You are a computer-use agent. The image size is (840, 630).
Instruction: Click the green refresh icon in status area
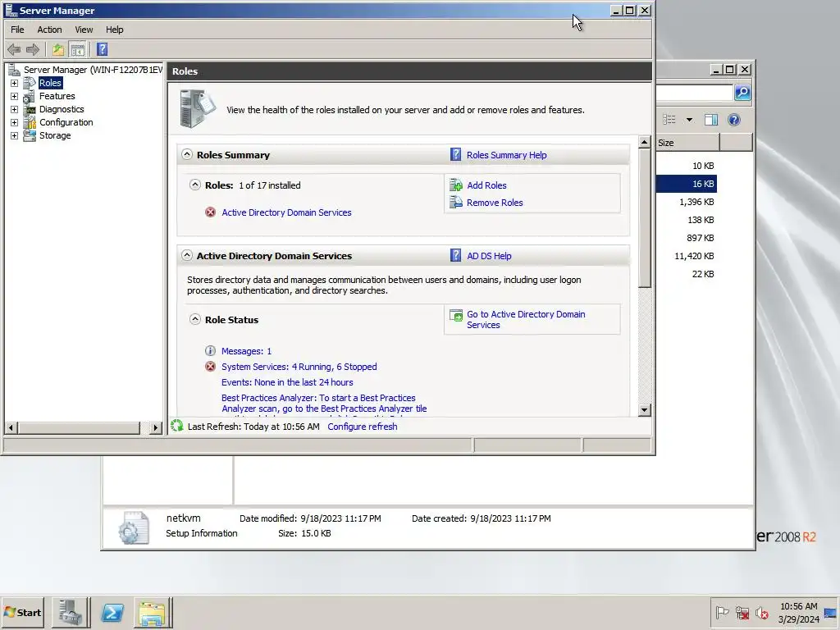(x=177, y=426)
